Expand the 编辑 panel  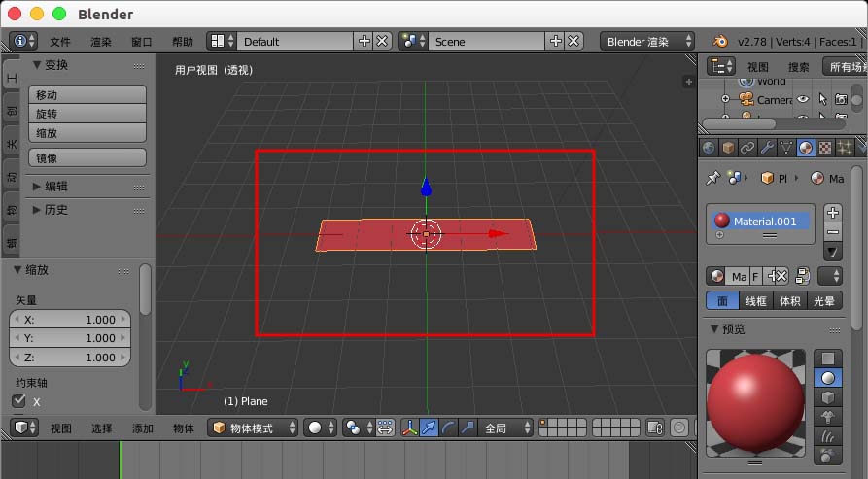click(x=37, y=187)
